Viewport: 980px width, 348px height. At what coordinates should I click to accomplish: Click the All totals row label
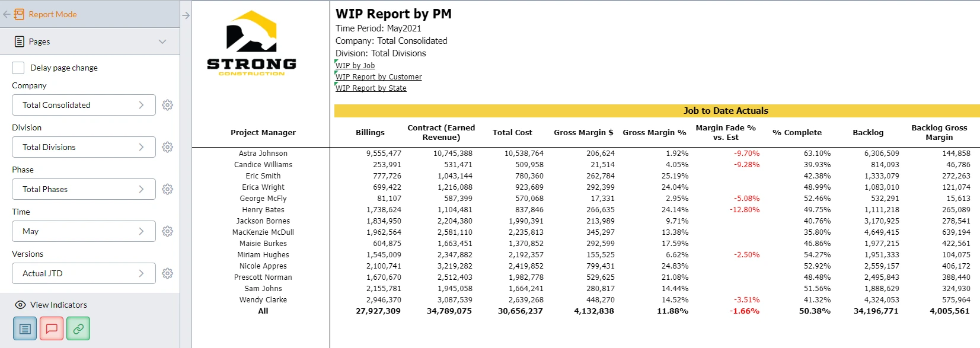(263, 311)
